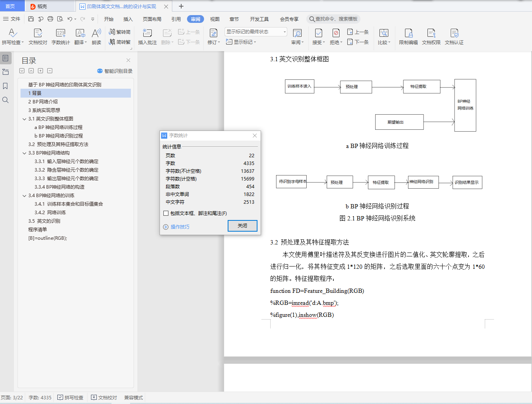The width and height of the screenshot is (532, 404).
Task: Open the 文档认证 document certification tool
Action: point(454,37)
